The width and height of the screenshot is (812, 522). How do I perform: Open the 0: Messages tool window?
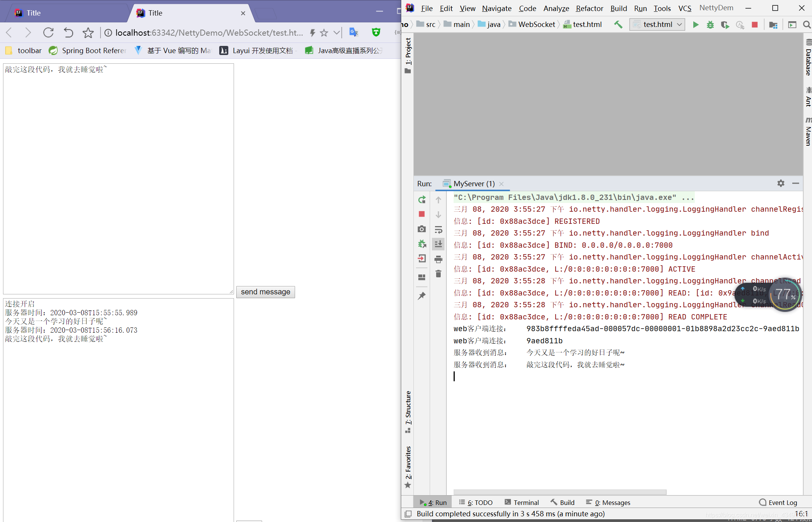(x=608, y=502)
